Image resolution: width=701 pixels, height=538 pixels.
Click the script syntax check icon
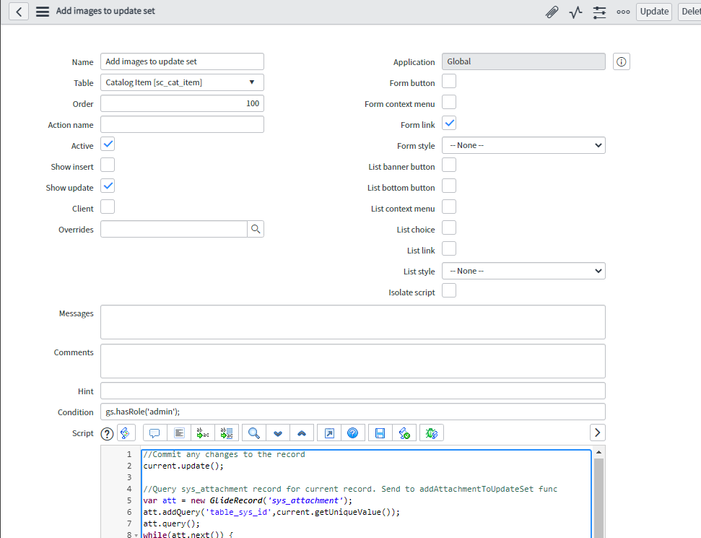click(x=404, y=433)
